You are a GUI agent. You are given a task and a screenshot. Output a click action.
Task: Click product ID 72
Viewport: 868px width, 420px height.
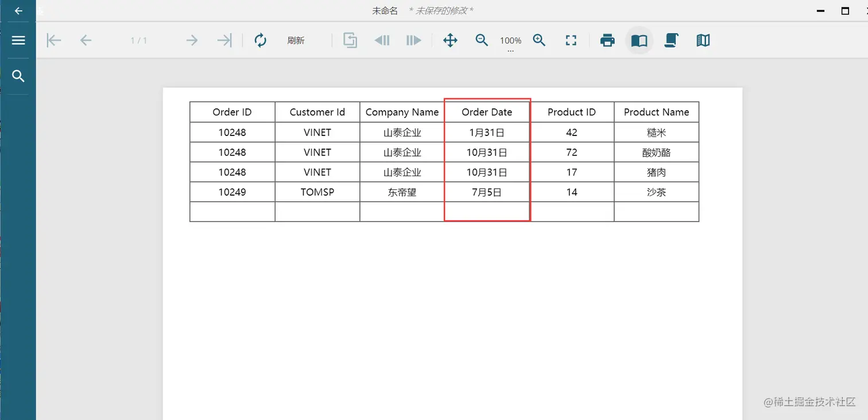572,152
